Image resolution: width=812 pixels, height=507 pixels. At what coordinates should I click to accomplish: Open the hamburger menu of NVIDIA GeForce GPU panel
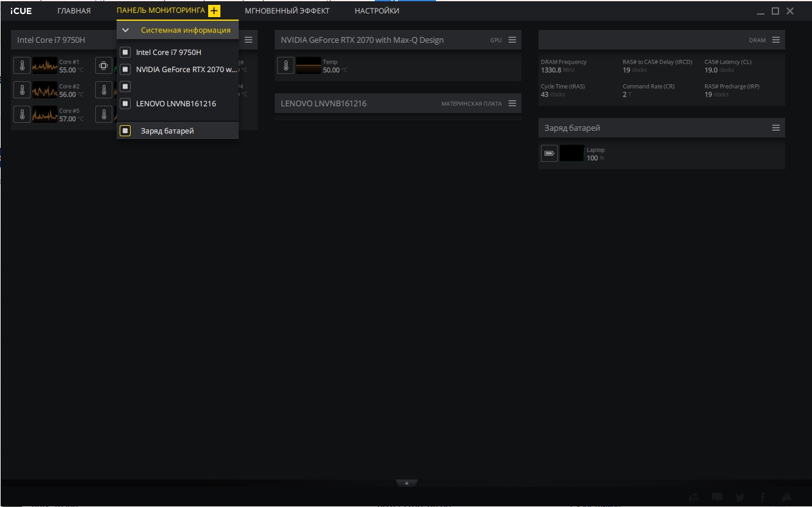512,40
